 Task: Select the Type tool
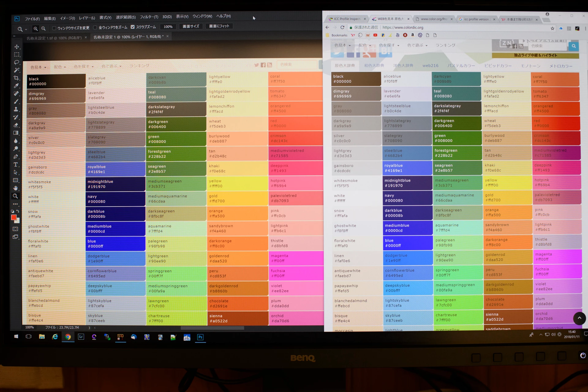16,164
